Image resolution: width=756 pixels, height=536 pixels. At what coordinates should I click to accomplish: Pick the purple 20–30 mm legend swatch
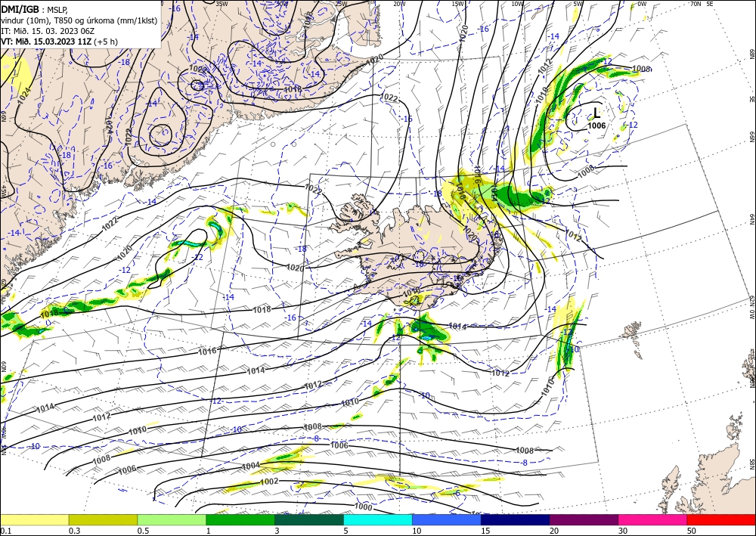584,519
